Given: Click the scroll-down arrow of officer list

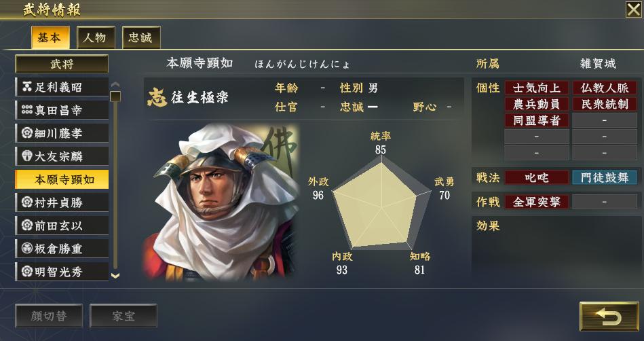Looking at the screenshot, I should pos(115,276).
